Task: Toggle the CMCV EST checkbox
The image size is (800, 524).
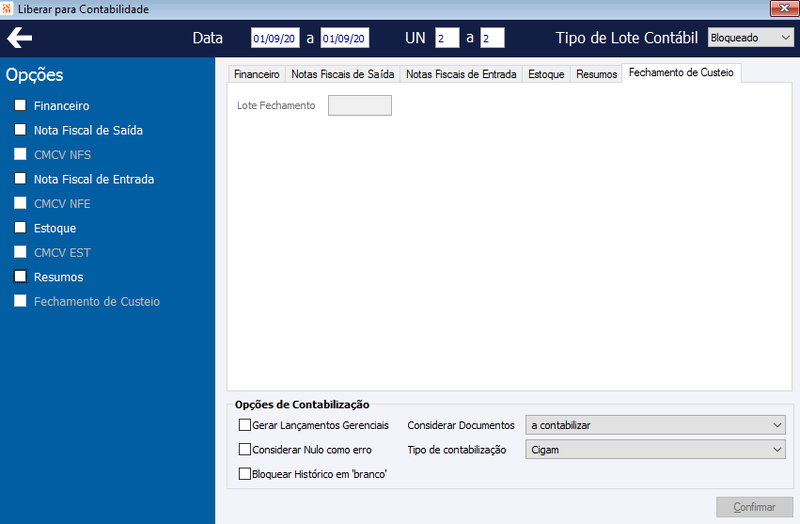Action: pyautogui.click(x=20, y=252)
